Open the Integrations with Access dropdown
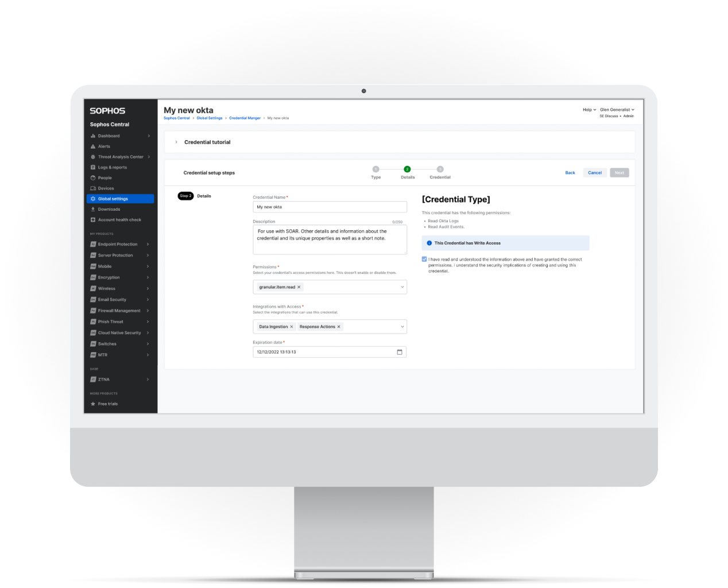728x588 pixels. [402, 327]
